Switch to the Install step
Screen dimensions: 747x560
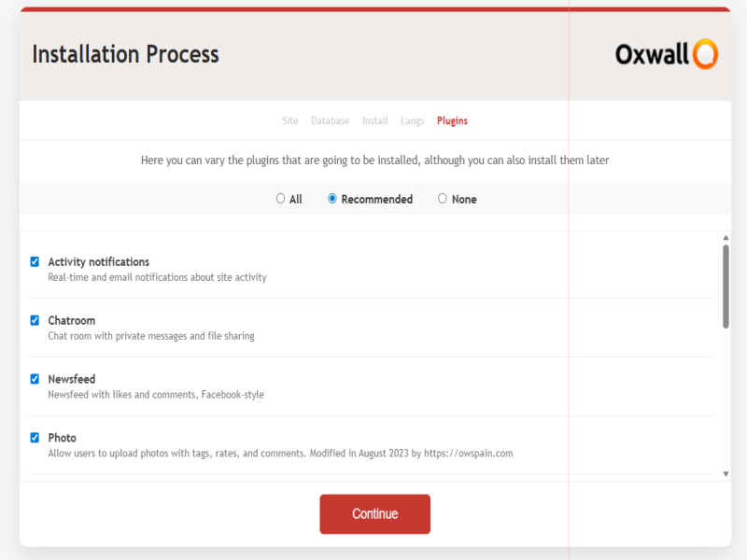click(x=375, y=121)
